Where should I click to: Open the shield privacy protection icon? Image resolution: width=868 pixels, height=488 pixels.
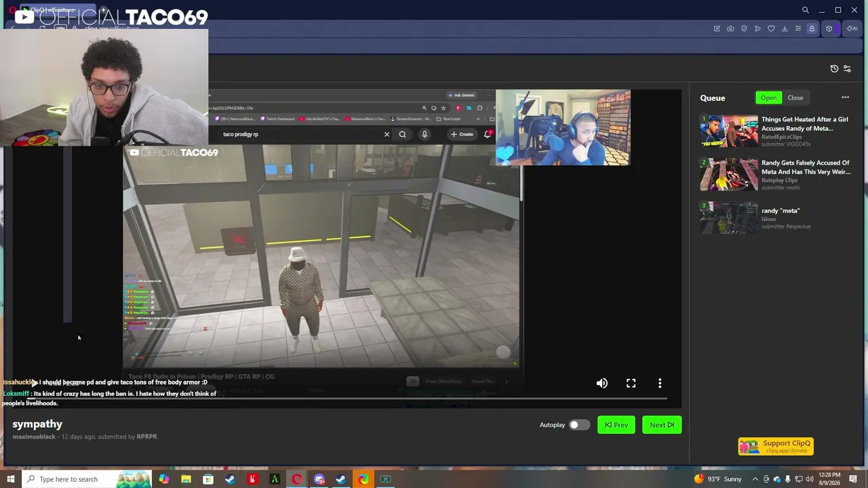tap(744, 28)
